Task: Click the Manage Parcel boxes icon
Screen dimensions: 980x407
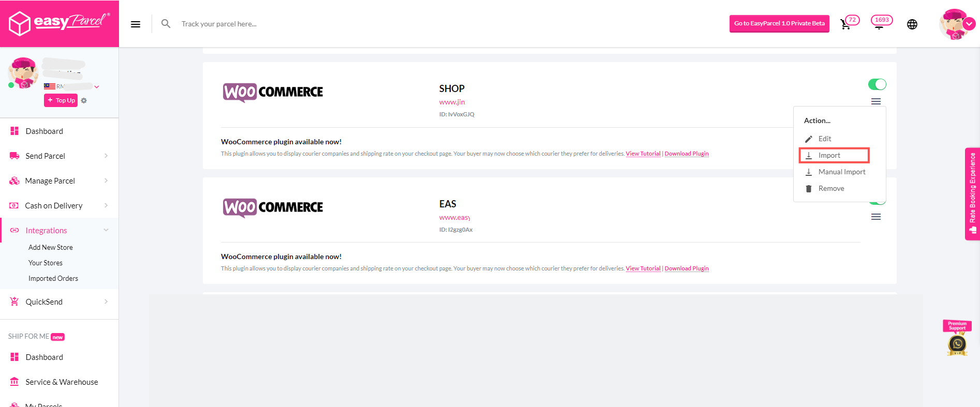Action: 14,180
